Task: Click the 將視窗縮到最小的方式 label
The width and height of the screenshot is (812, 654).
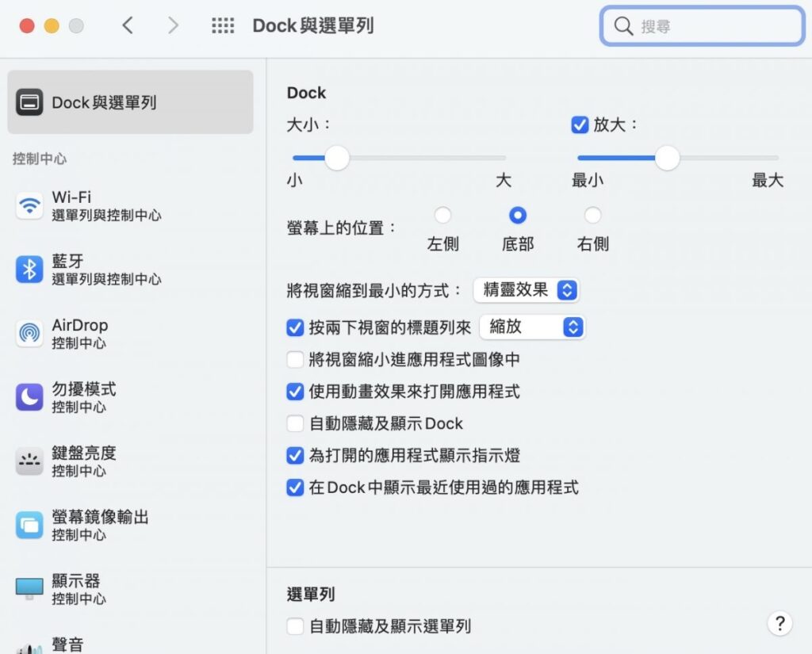Action: click(x=374, y=290)
